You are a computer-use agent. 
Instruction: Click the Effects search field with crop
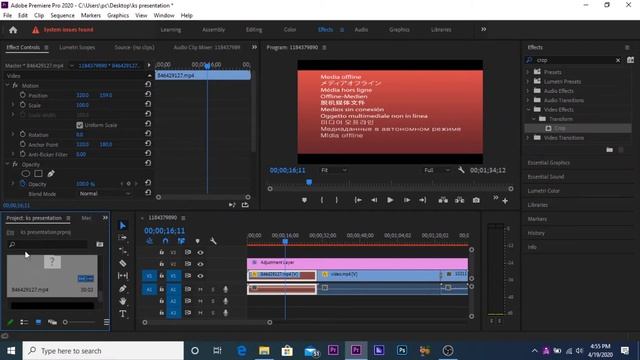coord(573,60)
